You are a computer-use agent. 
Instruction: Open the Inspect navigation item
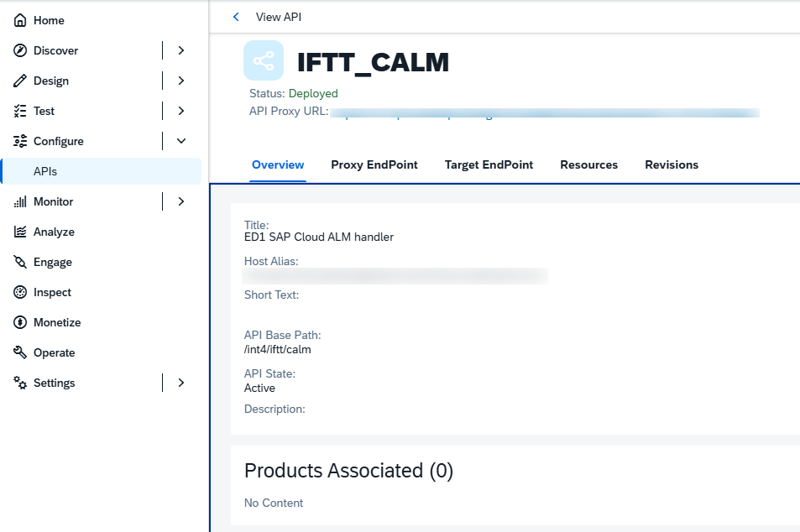[x=102, y=292]
